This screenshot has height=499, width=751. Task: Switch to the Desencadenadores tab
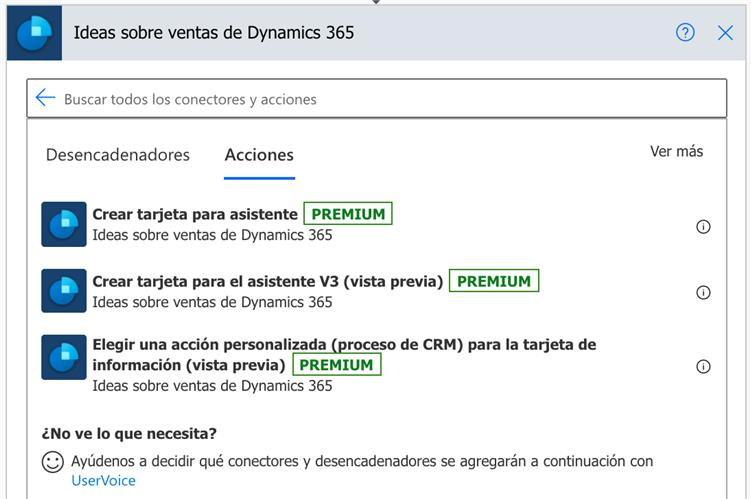pos(118,155)
